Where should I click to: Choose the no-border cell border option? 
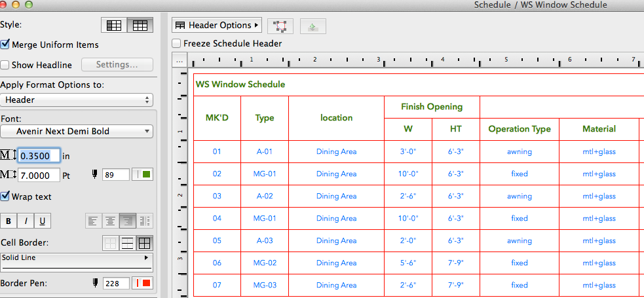click(111, 244)
